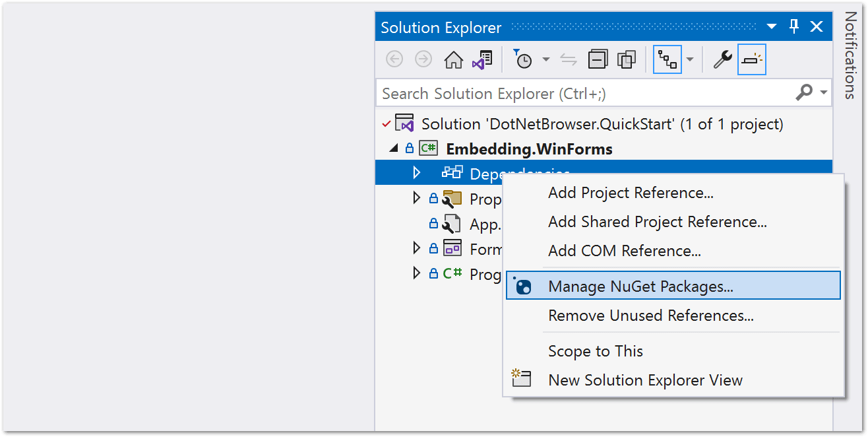This screenshot has height=437, width=868.
Task: Click the NuGet icon in context menu
Action: point(522,286)
